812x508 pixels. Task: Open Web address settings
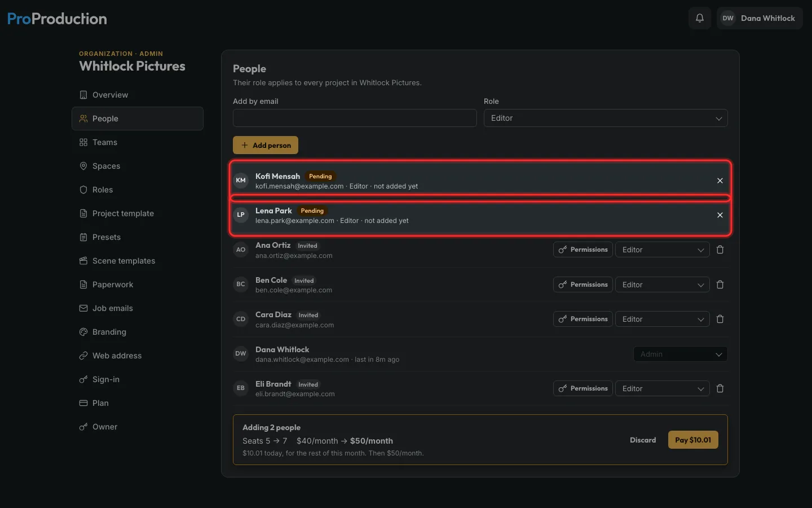138,356
